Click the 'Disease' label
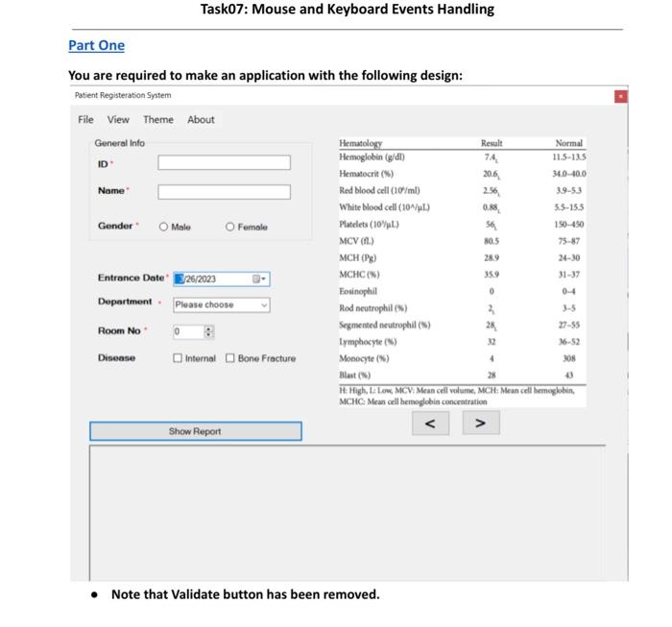 click(x=116, y=358)
